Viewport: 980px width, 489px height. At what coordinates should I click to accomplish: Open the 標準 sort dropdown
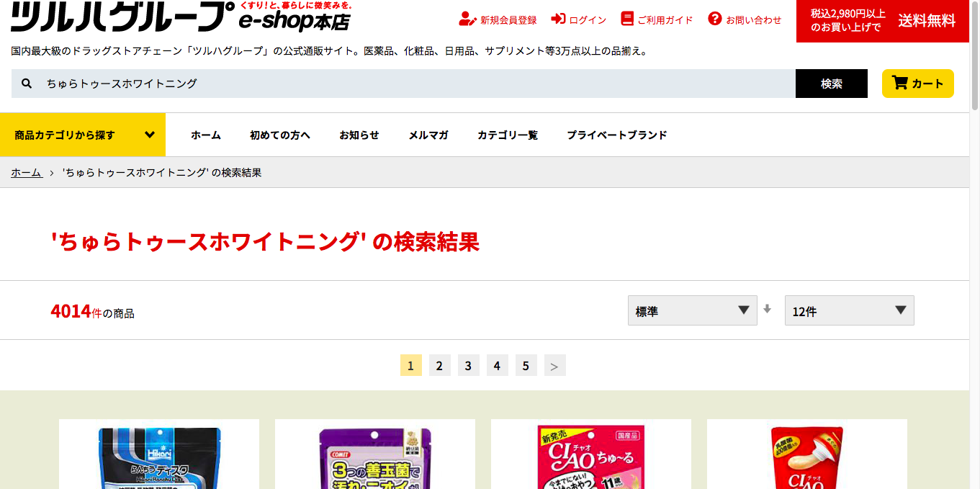[693, 310]
